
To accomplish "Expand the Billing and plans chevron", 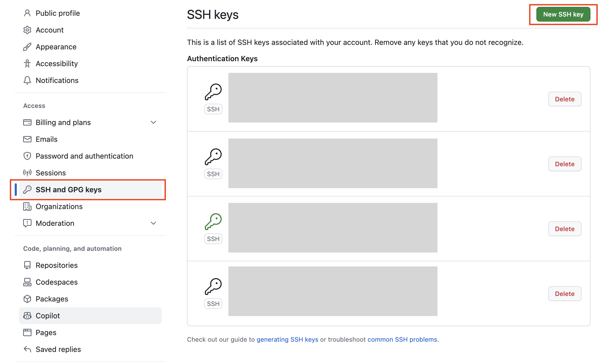I will 153,122.
